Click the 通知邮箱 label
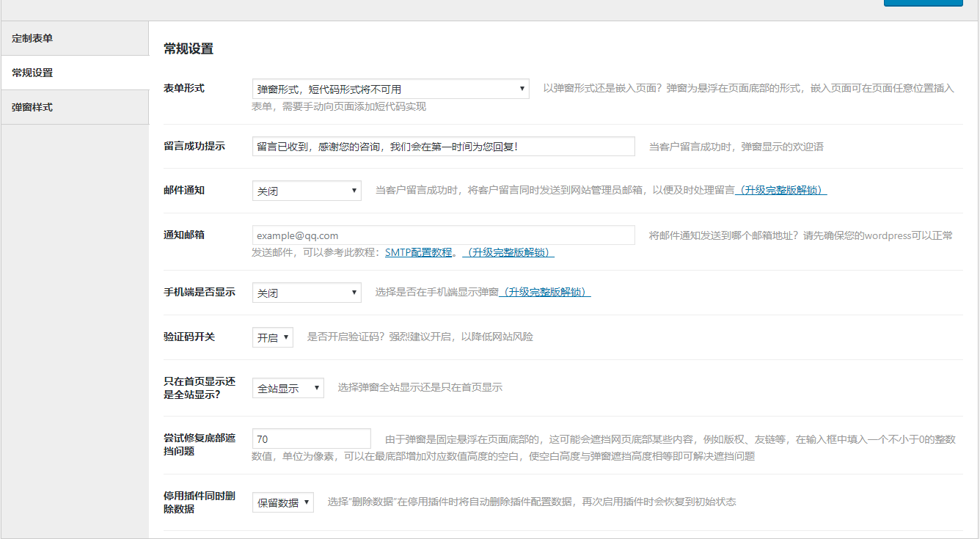This screenshot has width=980, height=539. (184, 235)
